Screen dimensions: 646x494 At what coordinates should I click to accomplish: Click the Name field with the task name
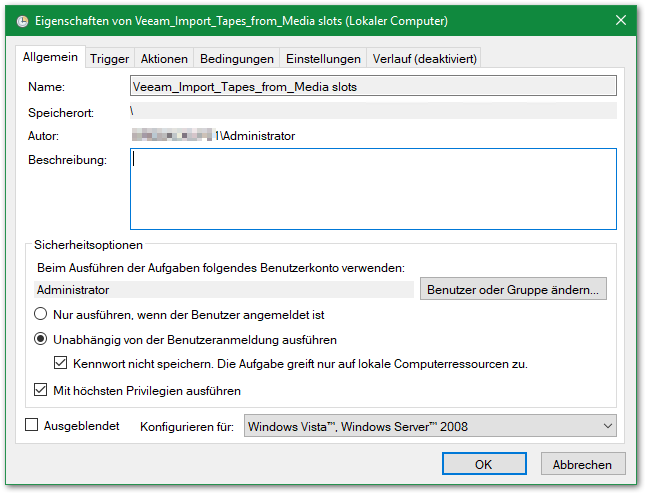373,87
